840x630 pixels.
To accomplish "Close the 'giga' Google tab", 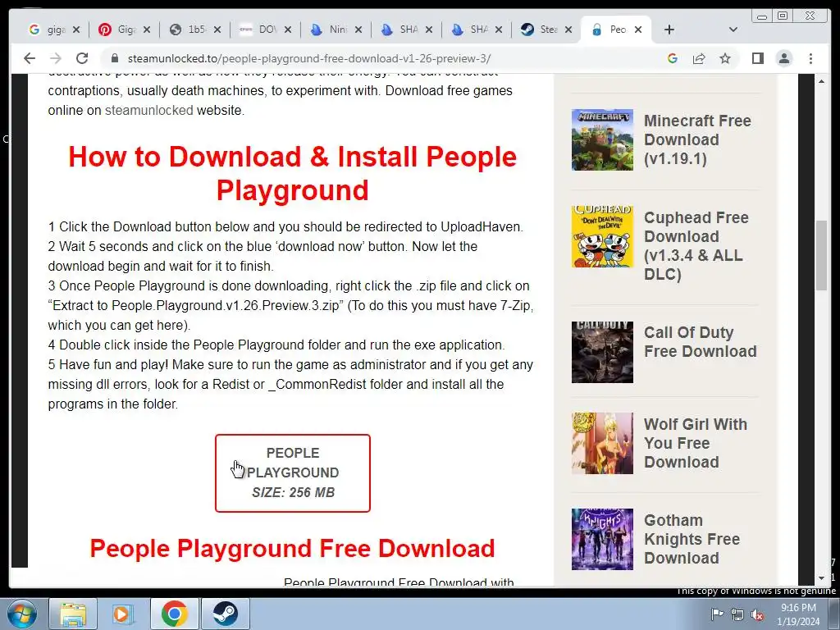I will pyautogui.click(x=76, y=30).
